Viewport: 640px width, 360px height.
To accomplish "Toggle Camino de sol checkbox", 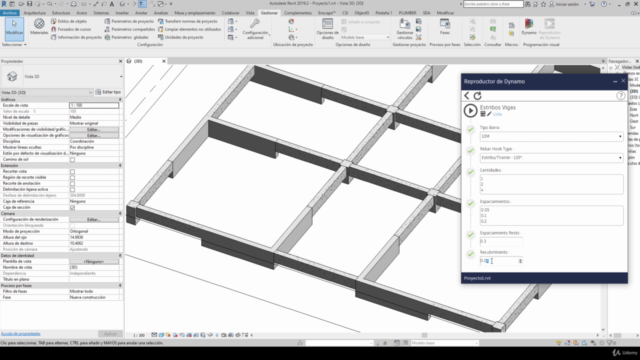I will point(72,160).
